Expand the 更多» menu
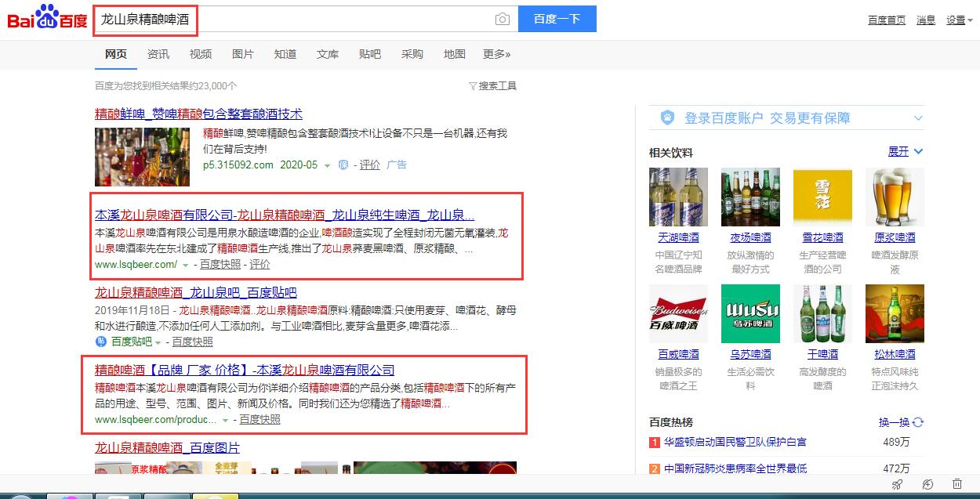 pyautogui.click(x=497, y=54)
